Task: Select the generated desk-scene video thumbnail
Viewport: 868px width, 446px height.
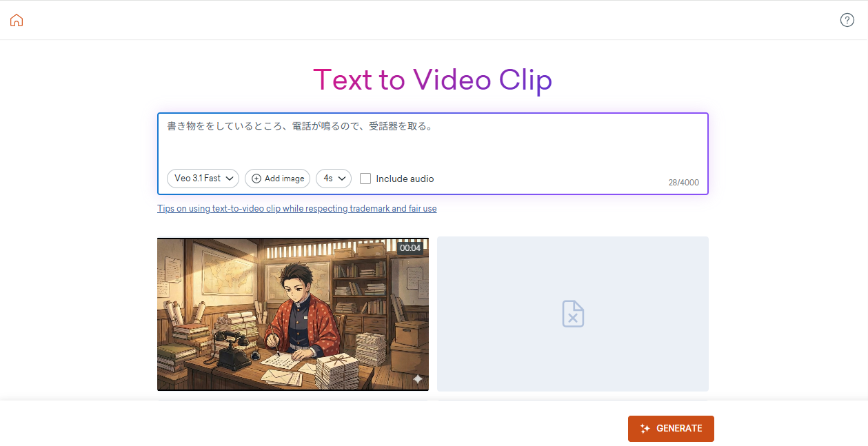Action: pos(293,314)
